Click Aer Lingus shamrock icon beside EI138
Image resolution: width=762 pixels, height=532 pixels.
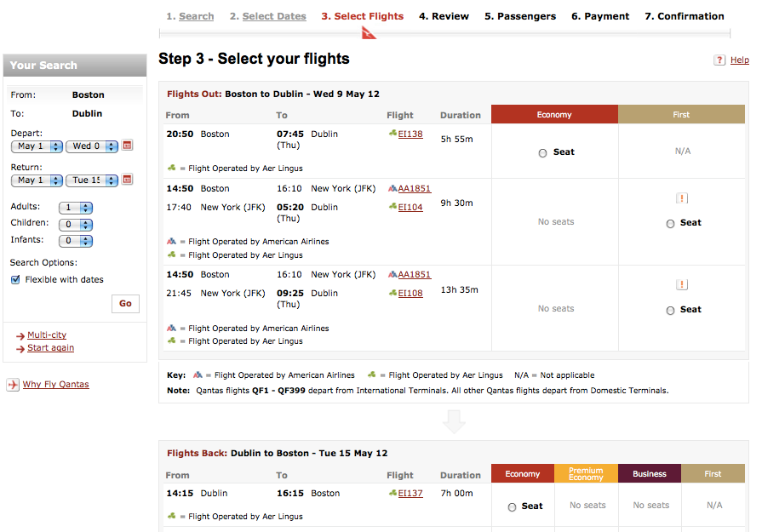(392, 134)
